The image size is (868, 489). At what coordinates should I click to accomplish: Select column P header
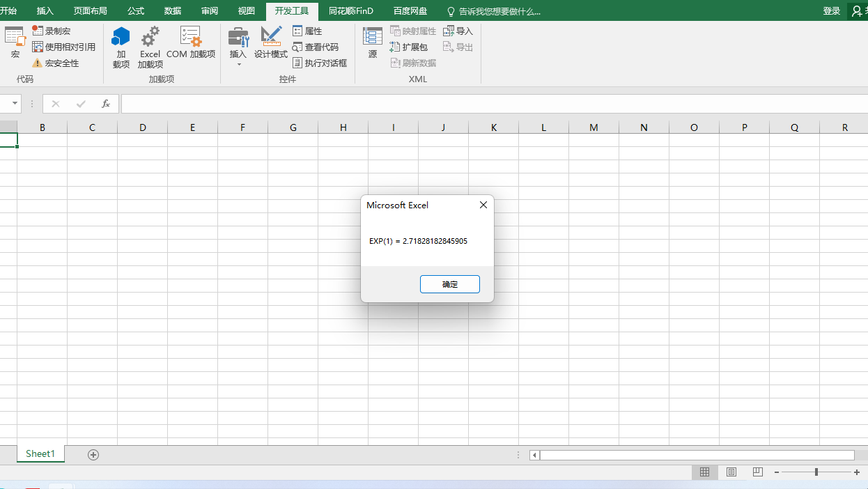pyautogui.click(x=745, y=127)
